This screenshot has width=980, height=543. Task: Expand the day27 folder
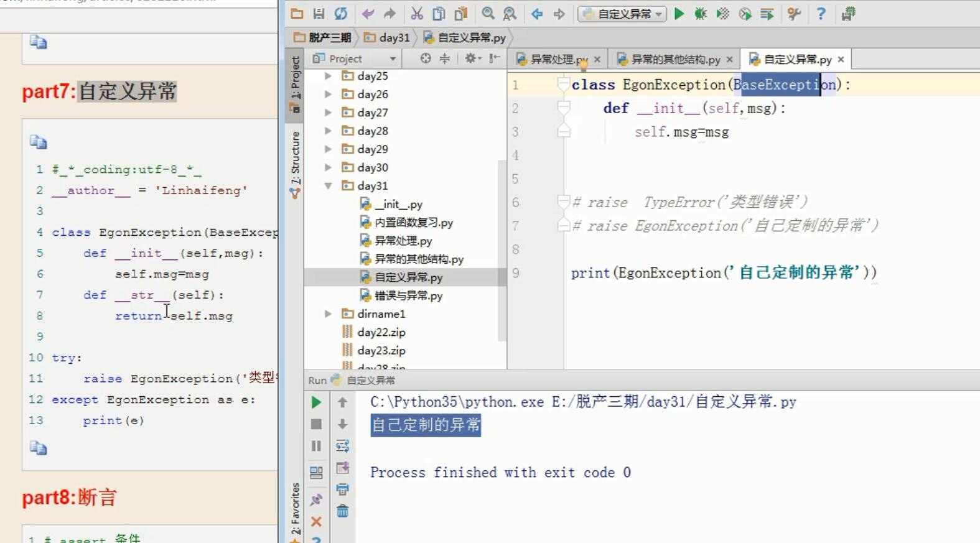pyautogui.click(x=328, y=113)
